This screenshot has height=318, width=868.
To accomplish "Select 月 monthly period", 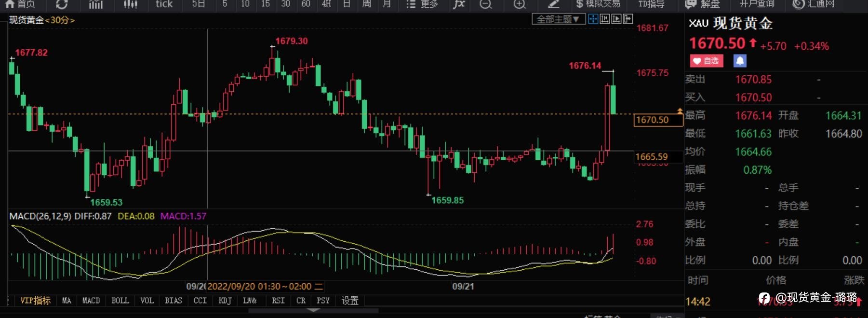I will point(387,4).
